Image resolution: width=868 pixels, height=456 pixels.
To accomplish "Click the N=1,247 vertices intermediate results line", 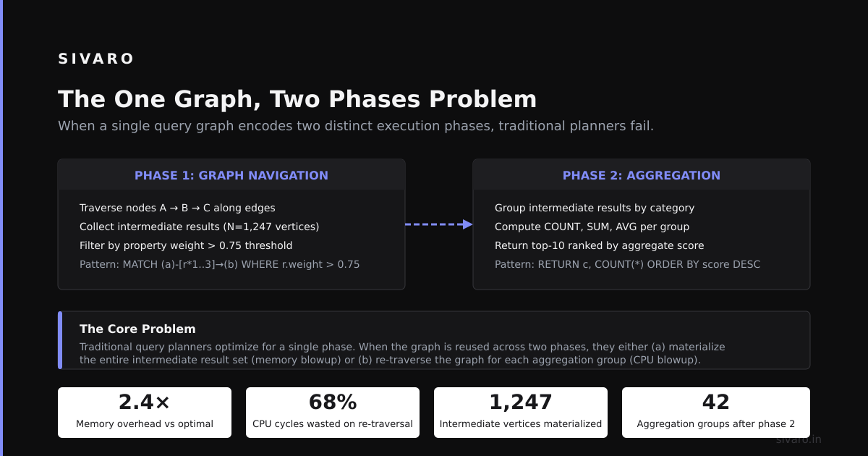I will click(199, 227).
